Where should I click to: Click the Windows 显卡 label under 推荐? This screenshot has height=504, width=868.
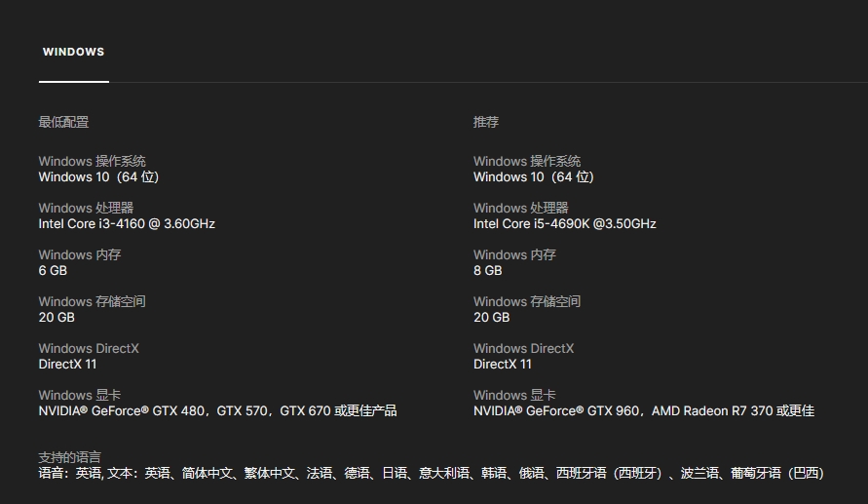pyautogui.click(x=514, y=395)
